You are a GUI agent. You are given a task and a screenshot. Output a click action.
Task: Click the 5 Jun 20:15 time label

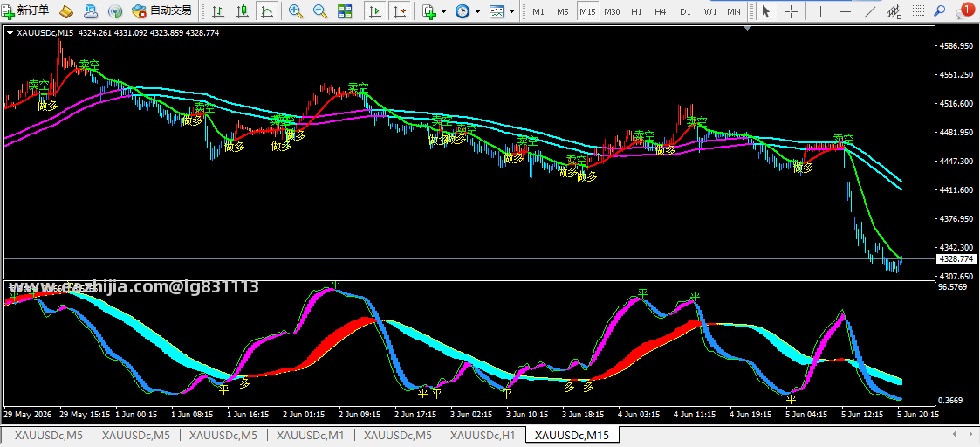tap(917, 415)
